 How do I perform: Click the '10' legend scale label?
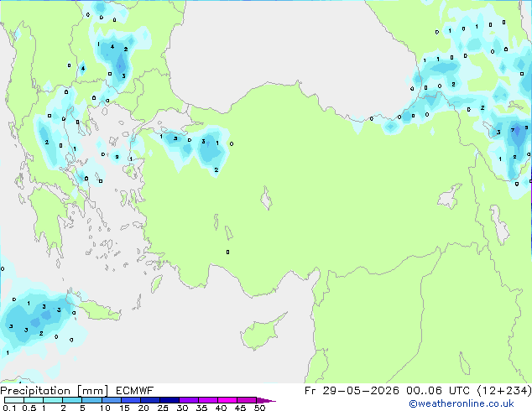click(x=105, y=408)
